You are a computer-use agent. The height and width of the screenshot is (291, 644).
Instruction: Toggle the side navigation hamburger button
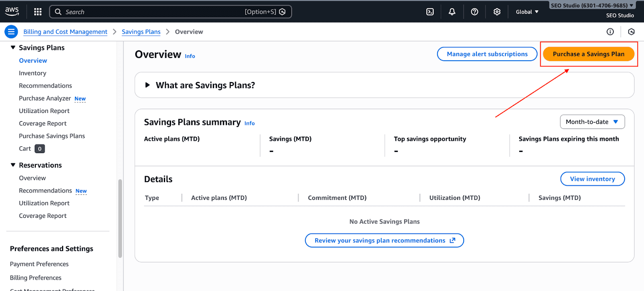click(x=11, y=31)
